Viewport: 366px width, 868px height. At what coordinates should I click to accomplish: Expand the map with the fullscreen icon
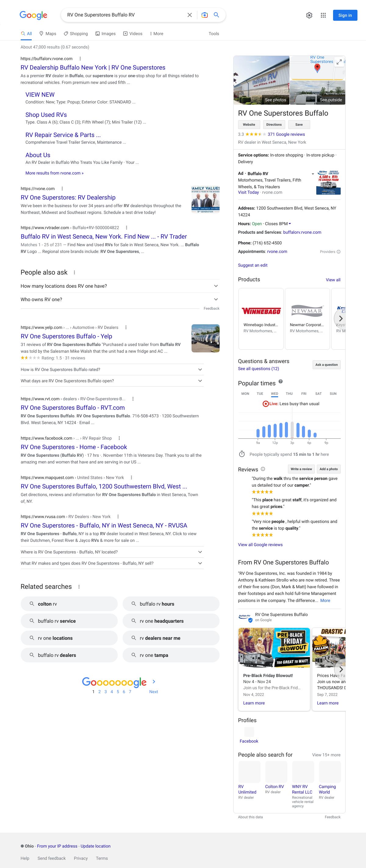tap(339, 62)
